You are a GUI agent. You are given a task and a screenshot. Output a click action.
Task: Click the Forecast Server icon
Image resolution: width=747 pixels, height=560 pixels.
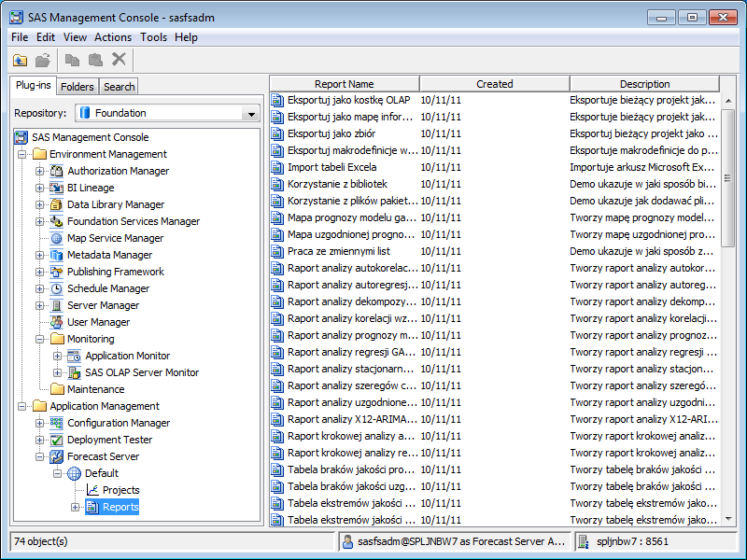point(57,456)
